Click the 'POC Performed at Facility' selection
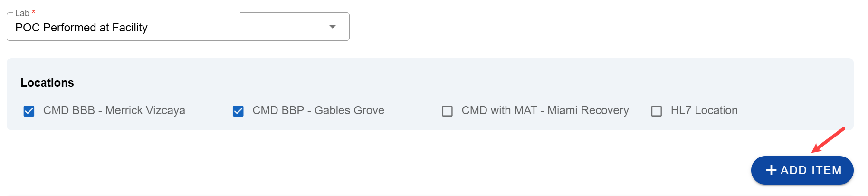Image resolution: width=868 pixels, height=196 pixels. (x=81, y=28)
